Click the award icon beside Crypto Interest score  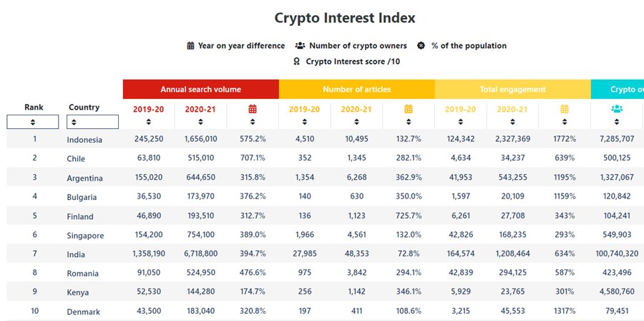(x=296, y=62)
